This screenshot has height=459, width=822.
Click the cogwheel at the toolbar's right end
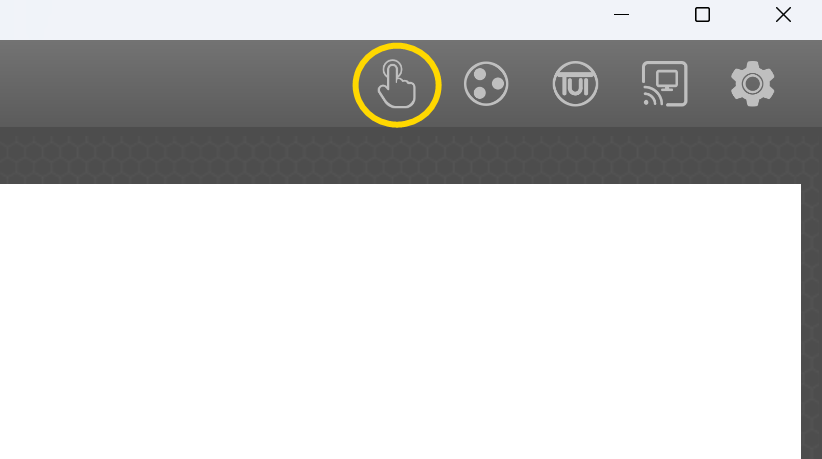[752, 84]
